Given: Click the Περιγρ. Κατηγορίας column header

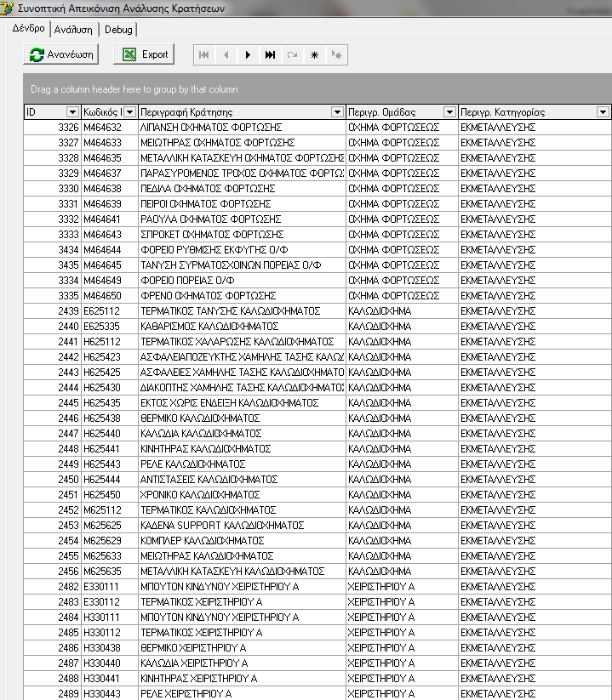Looking at the screenshot, I should [535, 112].
